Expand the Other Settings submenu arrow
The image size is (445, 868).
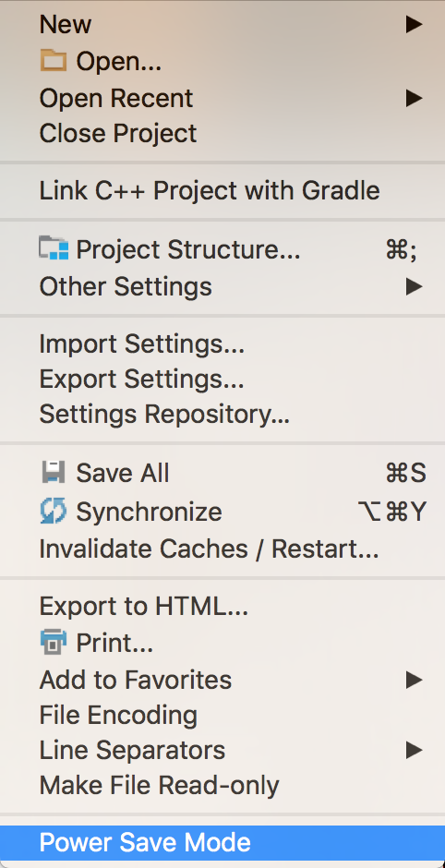pos(414,286)
